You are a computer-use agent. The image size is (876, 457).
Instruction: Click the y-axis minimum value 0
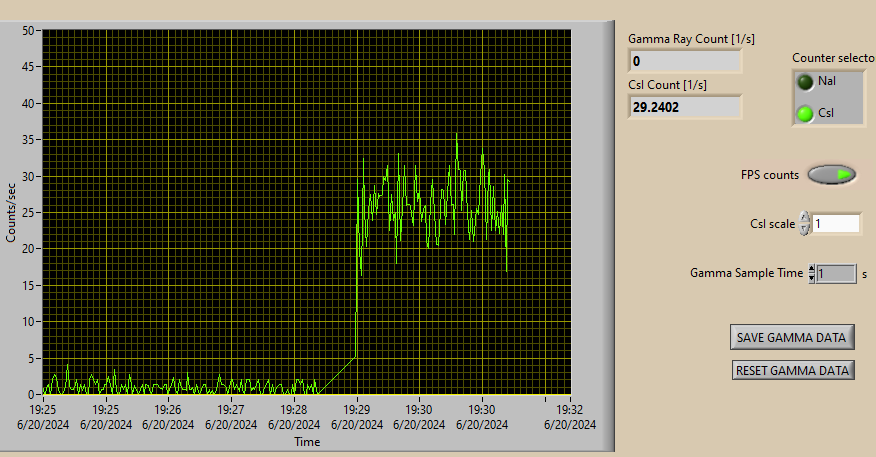pos(32,394)
